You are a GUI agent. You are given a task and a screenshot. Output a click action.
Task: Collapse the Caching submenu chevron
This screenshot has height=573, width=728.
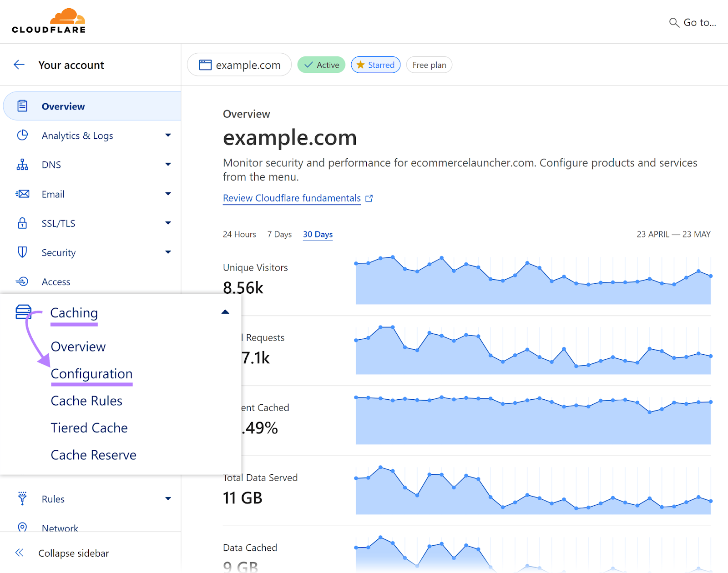pyautogui.click(x=225, y=312)
